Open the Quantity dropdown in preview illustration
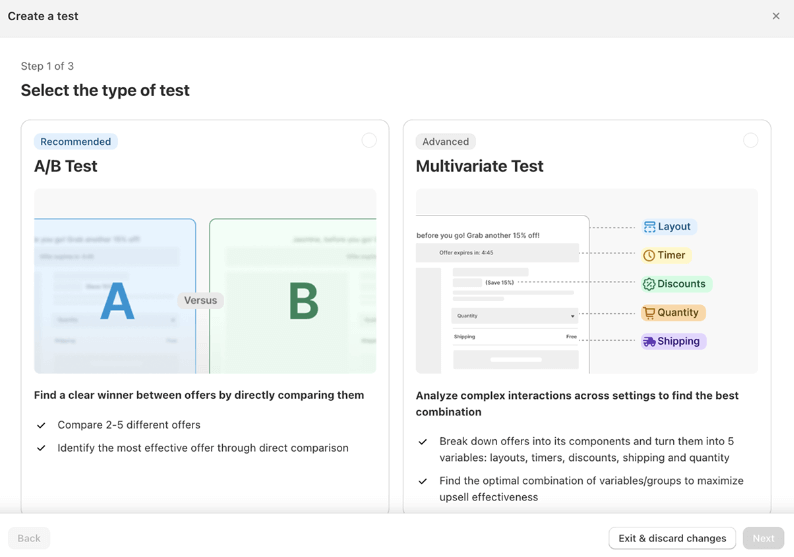Screen dimensions: 794x557 tap(515, 316)
